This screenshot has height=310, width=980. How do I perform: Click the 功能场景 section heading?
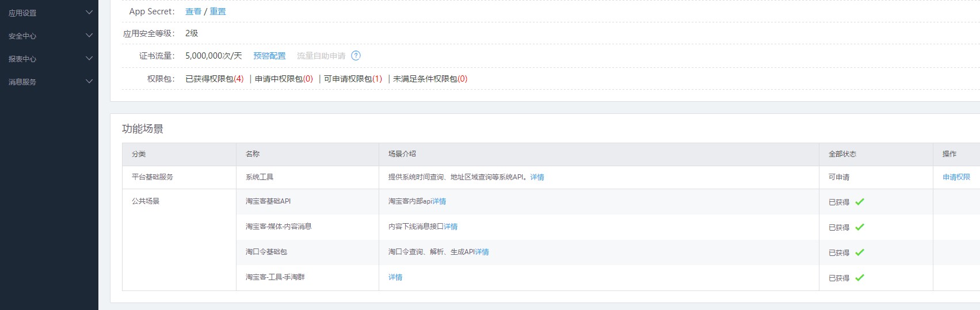143,129
